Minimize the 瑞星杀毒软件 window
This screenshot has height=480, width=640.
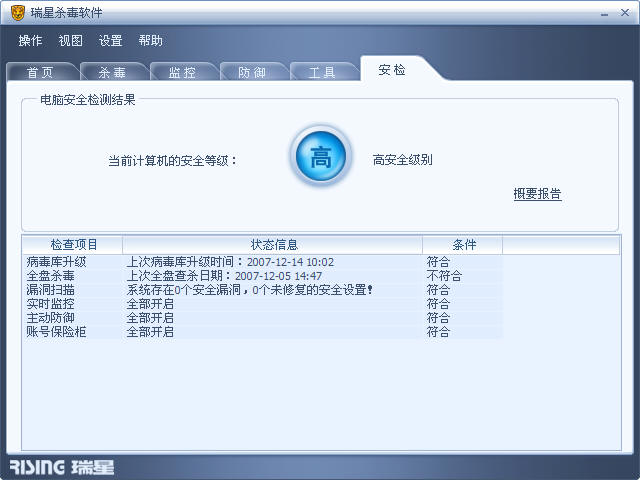[604, 13]
